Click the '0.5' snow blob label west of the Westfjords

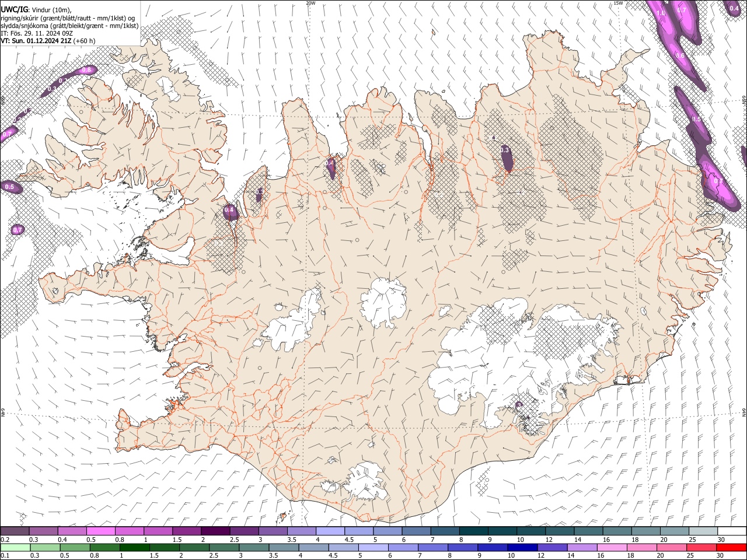9,187
